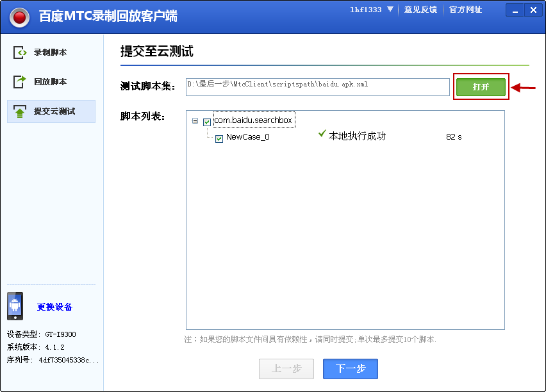
Task: Click the 提交云测试 upload icon
Action: (20, 111)
